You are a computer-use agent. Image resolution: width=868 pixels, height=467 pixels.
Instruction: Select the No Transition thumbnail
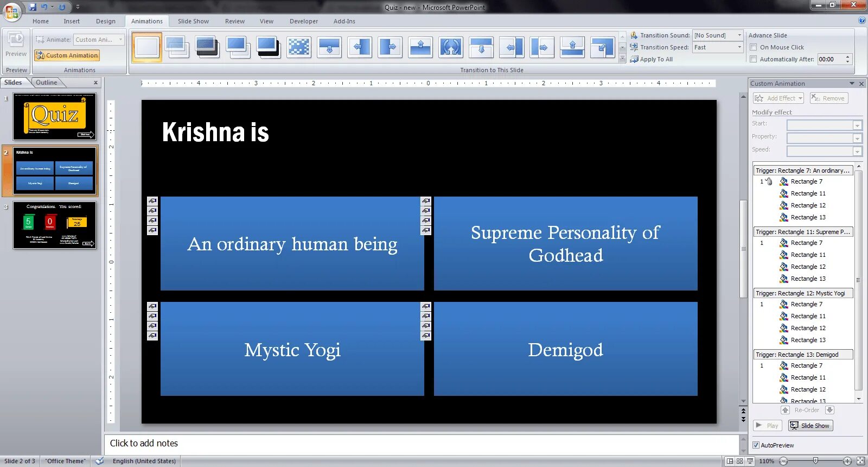[x=146, y=47]
